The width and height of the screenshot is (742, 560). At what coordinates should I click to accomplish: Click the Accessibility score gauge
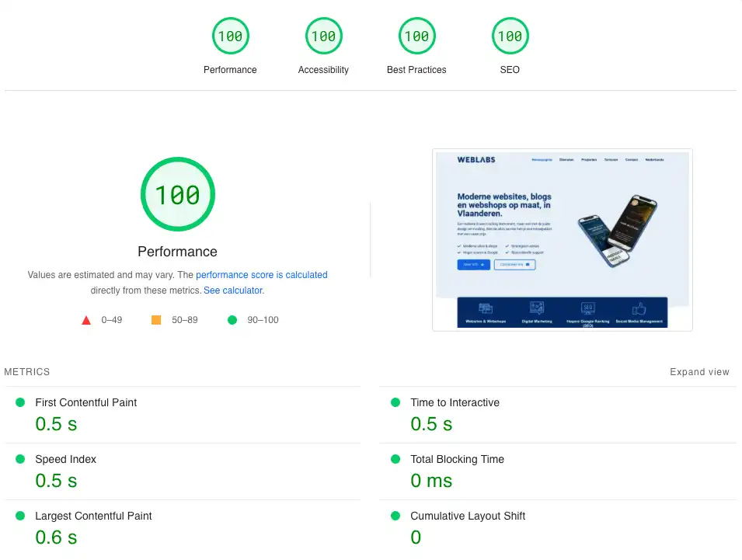pos(323,36)
